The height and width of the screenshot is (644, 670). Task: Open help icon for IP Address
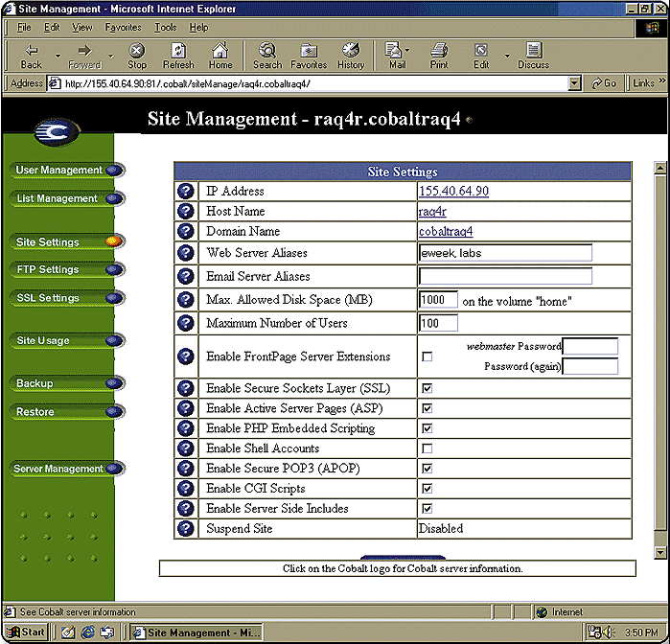(186, 191)
